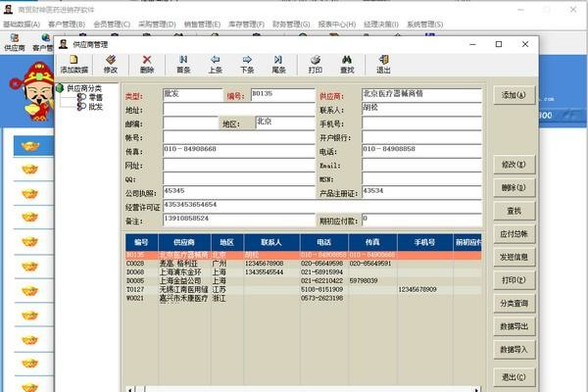The height and width of the screenshot is (392, 588).
Task: Open the 系统管理(S) menu
Action: tap(424, 24)
